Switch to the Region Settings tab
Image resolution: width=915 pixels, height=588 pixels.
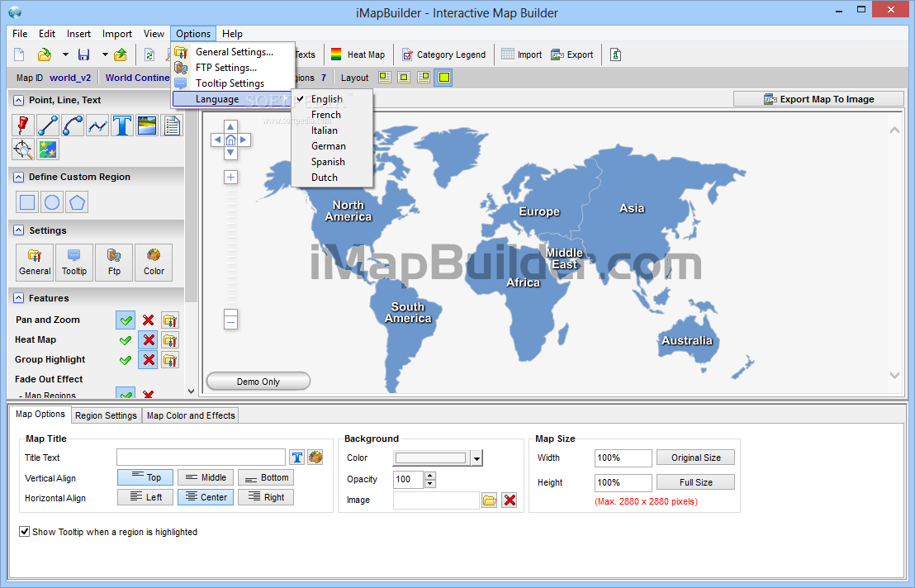coord(107,415)
